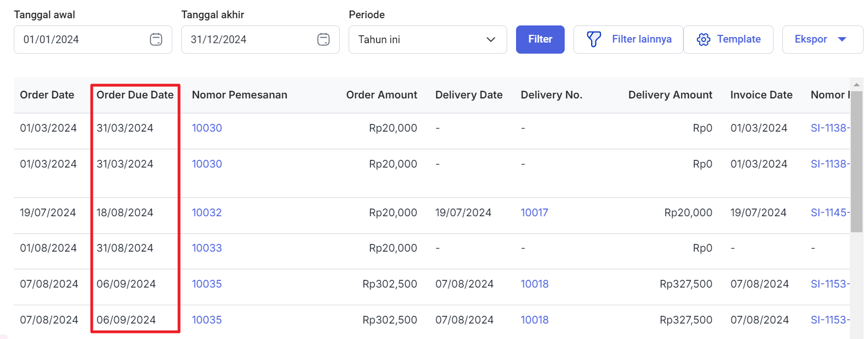
Task: Open delivery number 10018 in last row
Action: pyautogui.click(x=534, y=320)
